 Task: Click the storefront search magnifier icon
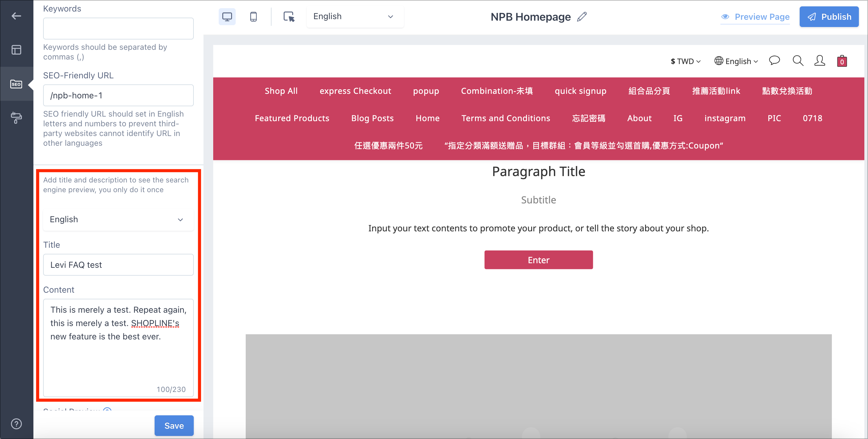tap(798, 61)
